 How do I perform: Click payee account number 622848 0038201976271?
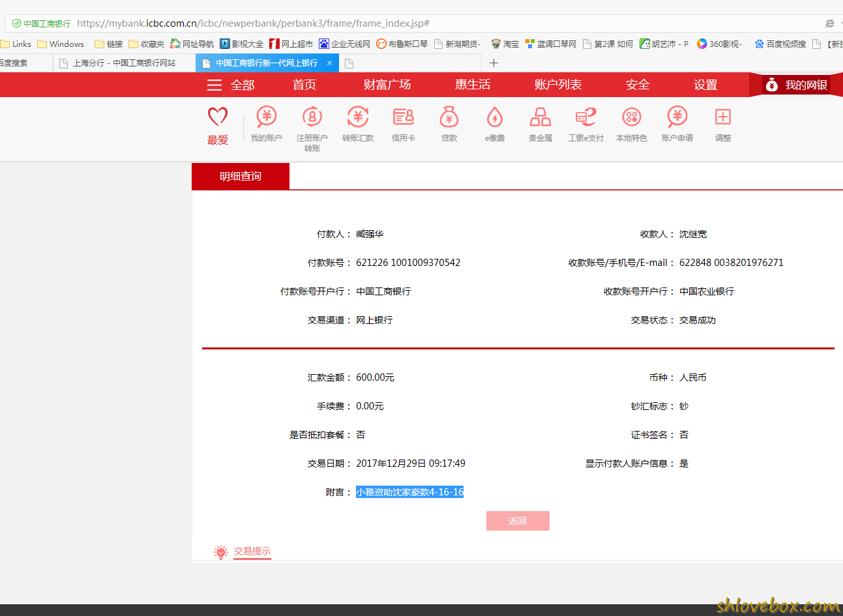click(x=732, y=263)
